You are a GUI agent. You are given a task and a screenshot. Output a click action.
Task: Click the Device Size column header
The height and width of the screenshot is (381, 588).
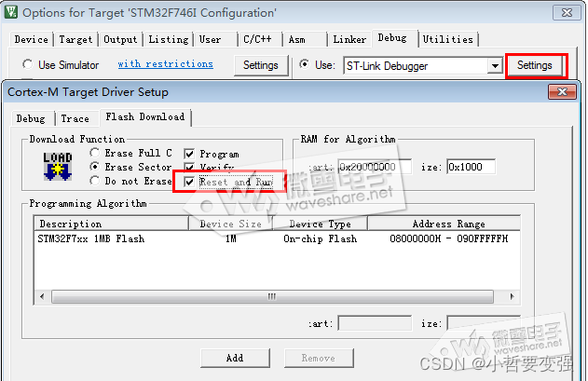point(230,224)
